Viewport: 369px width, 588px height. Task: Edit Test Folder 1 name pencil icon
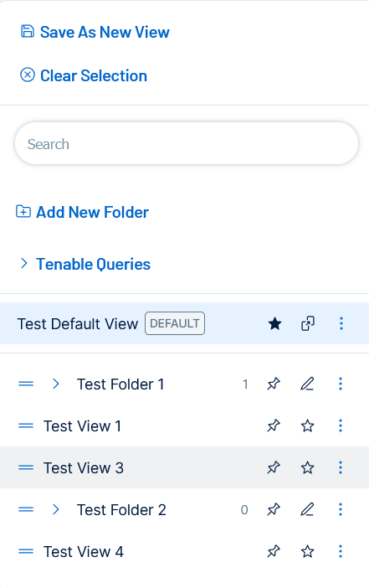pyautogui.click(x=307, y=384)
